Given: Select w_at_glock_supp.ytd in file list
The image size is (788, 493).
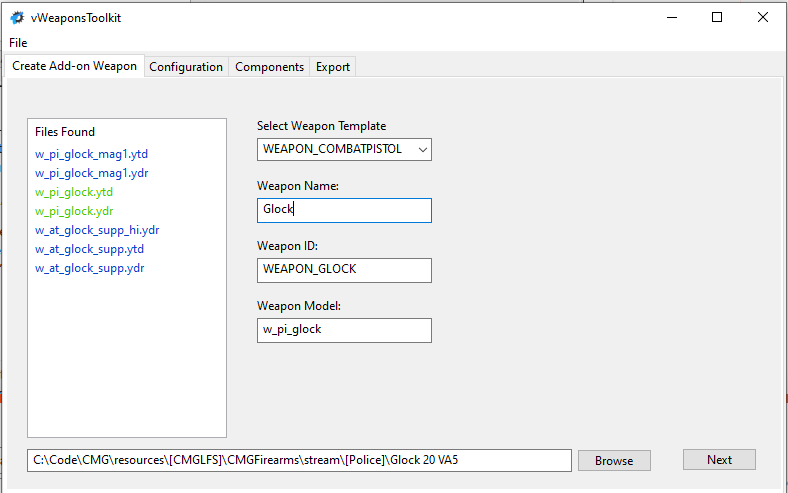Looking at the screenshot, I should [89, 249].
